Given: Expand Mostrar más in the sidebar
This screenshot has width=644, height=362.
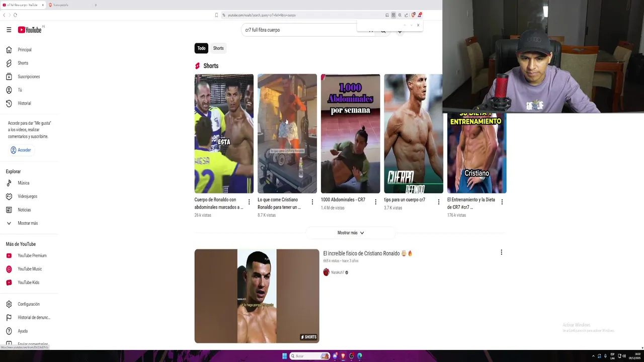Looking at the screenshot, I should 28,223.
